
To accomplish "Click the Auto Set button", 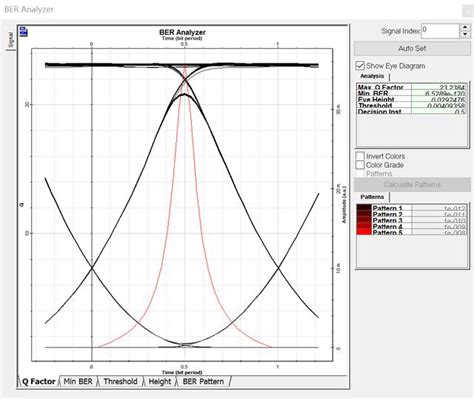I will (x=412, y=48).
